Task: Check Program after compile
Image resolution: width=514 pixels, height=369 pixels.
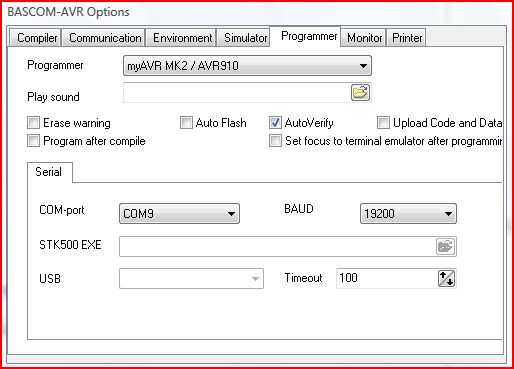Action: tap(33, 141)
